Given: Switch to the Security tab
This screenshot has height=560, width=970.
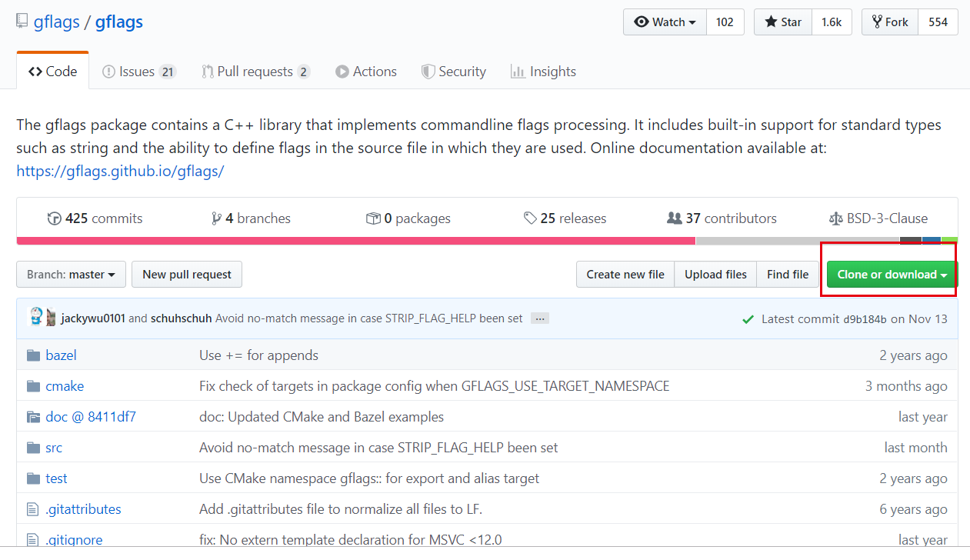Looking at the screenshot, I should pyautogui.click(x=453, y=72).
